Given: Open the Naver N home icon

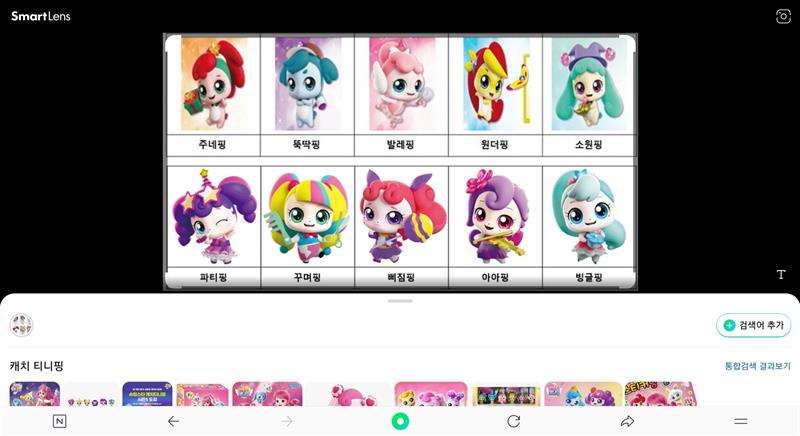Looking at the screenshot, I should [x=60, y=421].
